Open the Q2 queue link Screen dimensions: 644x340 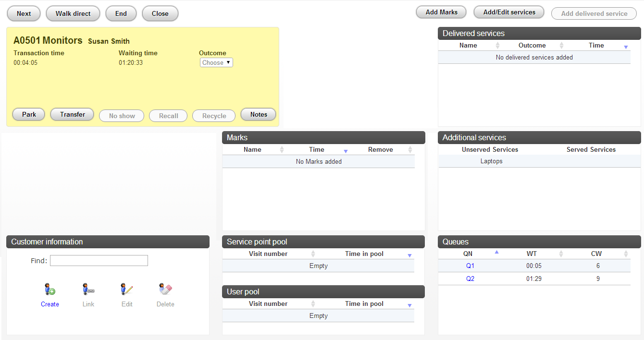470,279
